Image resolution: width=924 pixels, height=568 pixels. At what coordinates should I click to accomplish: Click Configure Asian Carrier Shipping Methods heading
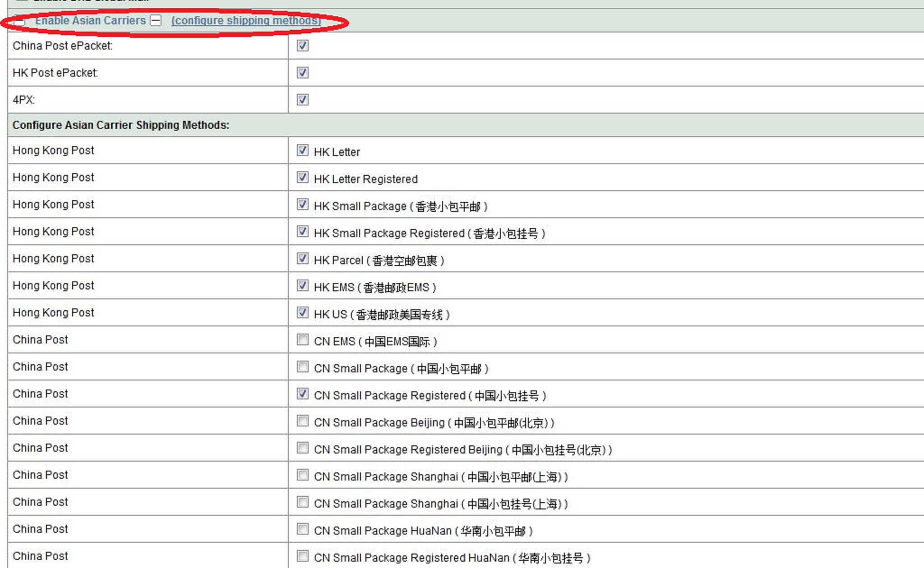tap(120, 125)
